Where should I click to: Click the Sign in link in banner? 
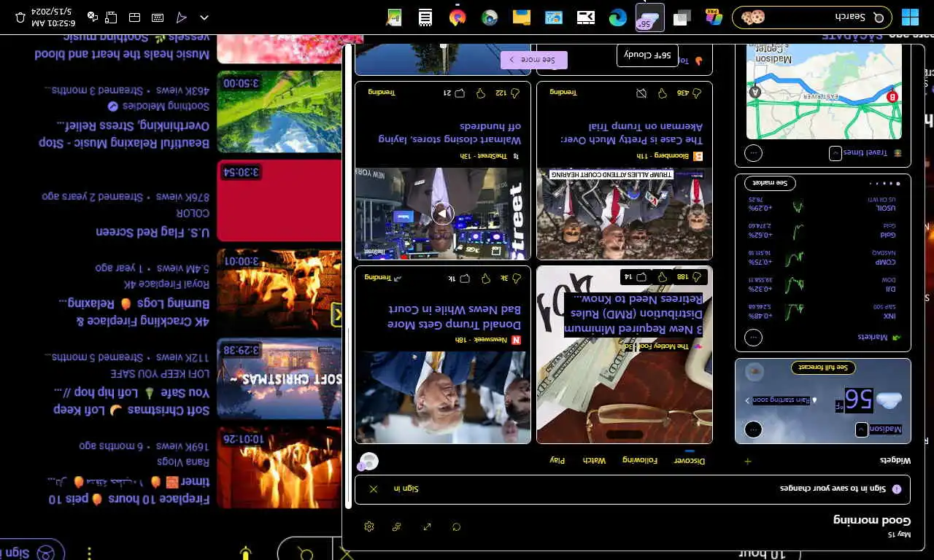(x=406, y=489)
